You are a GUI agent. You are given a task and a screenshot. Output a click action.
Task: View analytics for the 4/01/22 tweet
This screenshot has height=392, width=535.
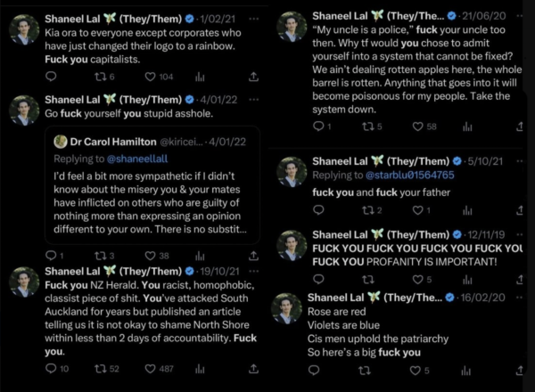click(198, 256)
